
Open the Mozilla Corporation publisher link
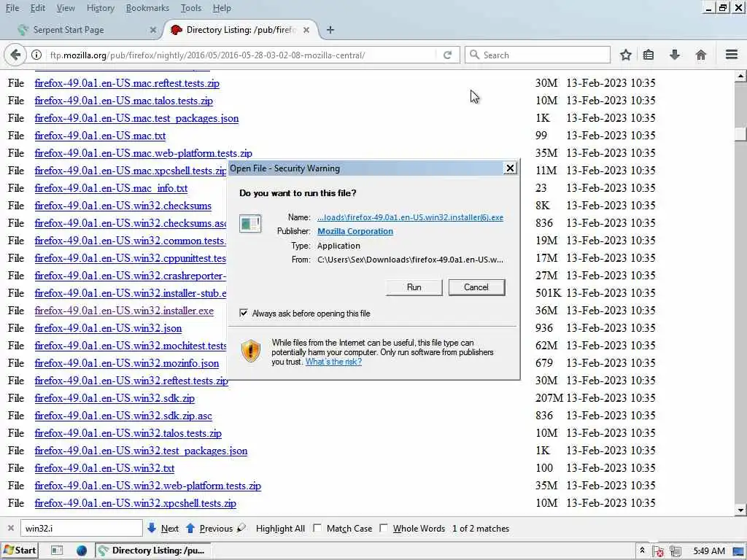tap(355, 231)
